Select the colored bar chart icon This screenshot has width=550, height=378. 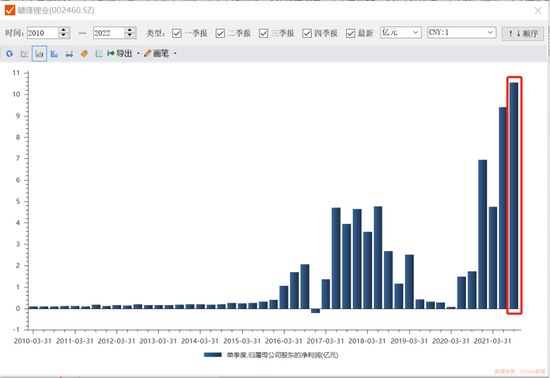coord(39,54)
